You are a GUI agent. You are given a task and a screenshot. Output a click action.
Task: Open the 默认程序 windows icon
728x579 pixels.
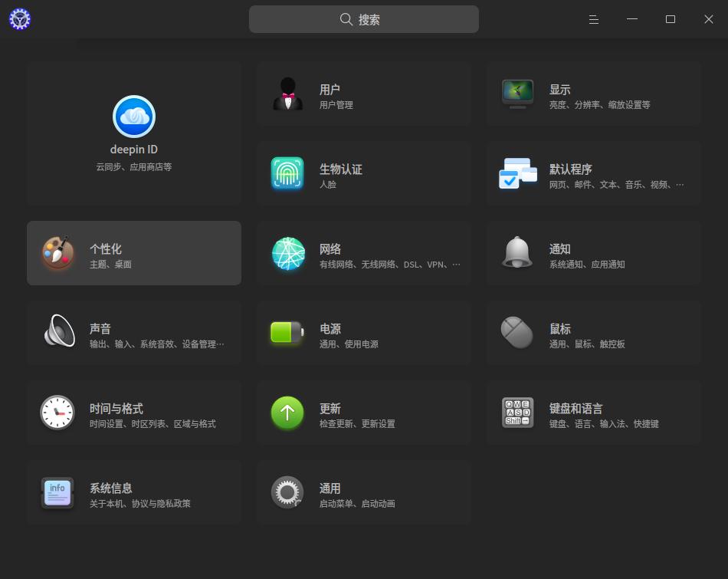518,173
